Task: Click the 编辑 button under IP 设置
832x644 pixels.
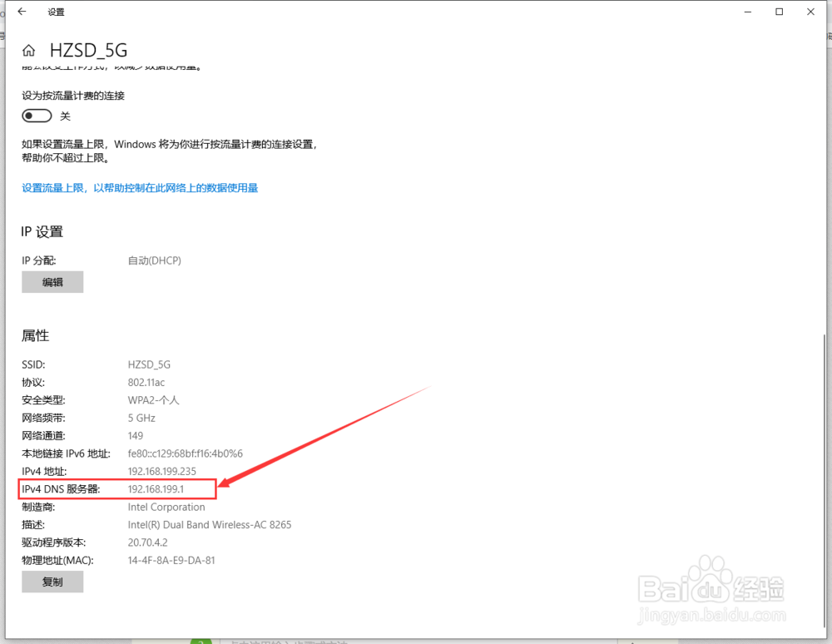Action: pos(52,282)
